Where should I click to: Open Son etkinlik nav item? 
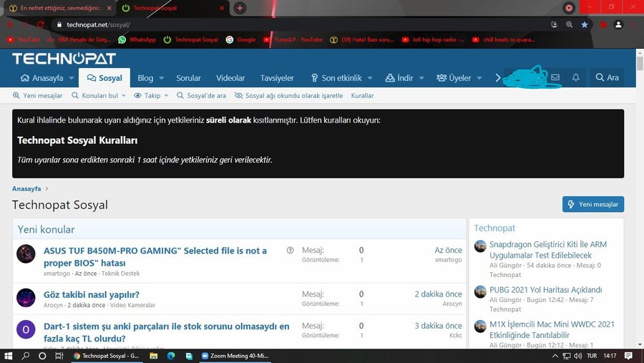pos(336,78)
